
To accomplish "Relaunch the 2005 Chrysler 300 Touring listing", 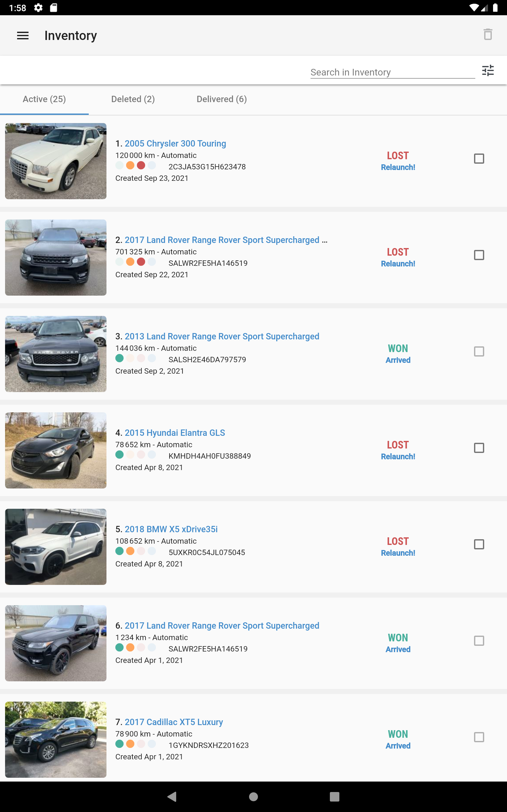I will [398, 167].
